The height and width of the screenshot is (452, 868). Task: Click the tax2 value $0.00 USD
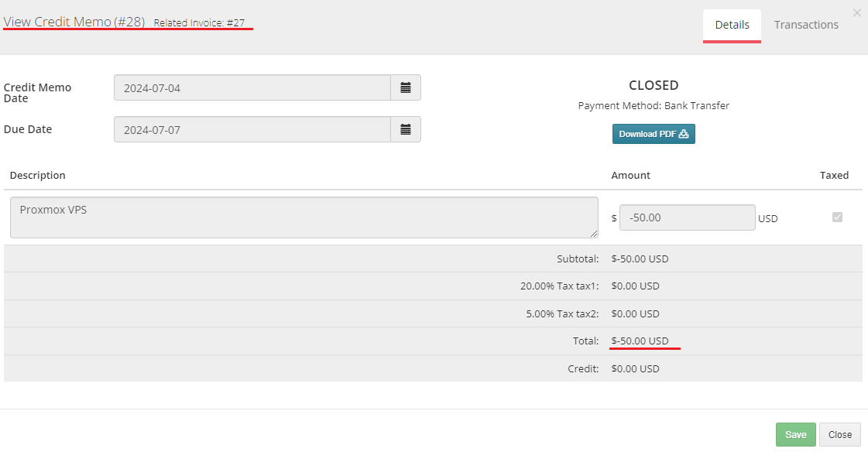(x=635, y=313)
